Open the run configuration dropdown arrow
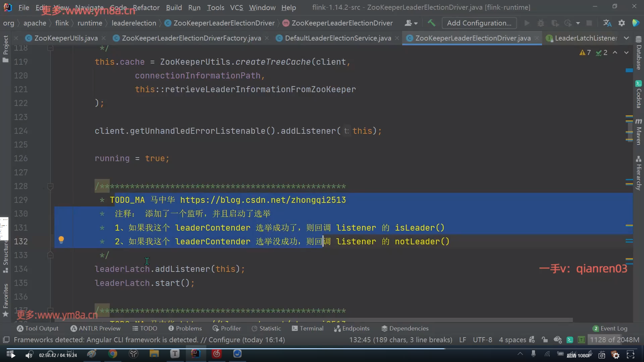This screenshot has height=362, width=644. click(578, 23)
